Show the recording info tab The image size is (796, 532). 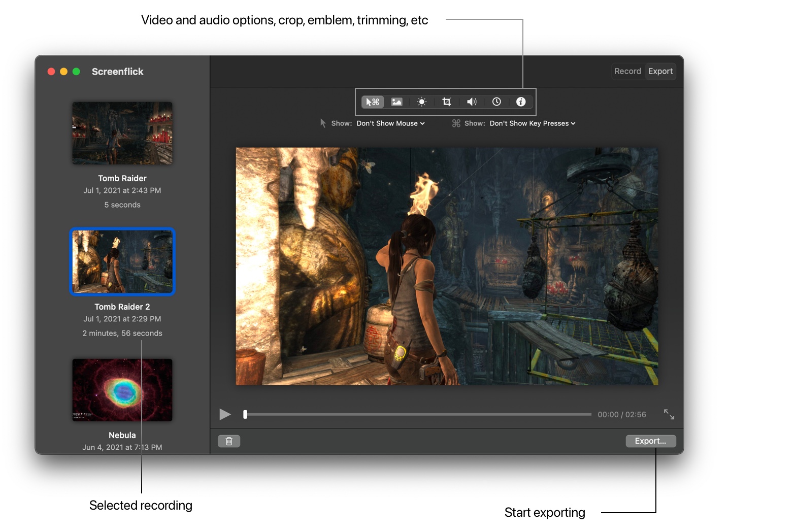(x=521, y=102)
